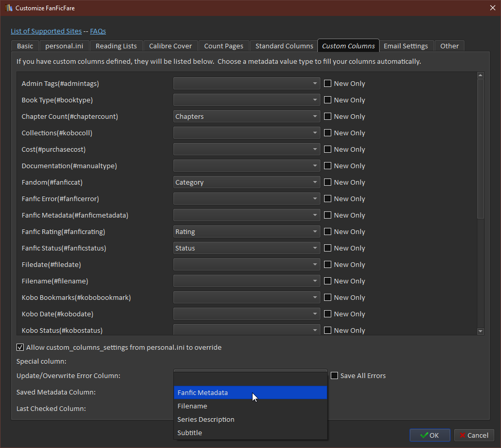Viewport: 501px width, 448px height.
Task: Switch to the Standard Columns tab
Action: click(284, 46)
